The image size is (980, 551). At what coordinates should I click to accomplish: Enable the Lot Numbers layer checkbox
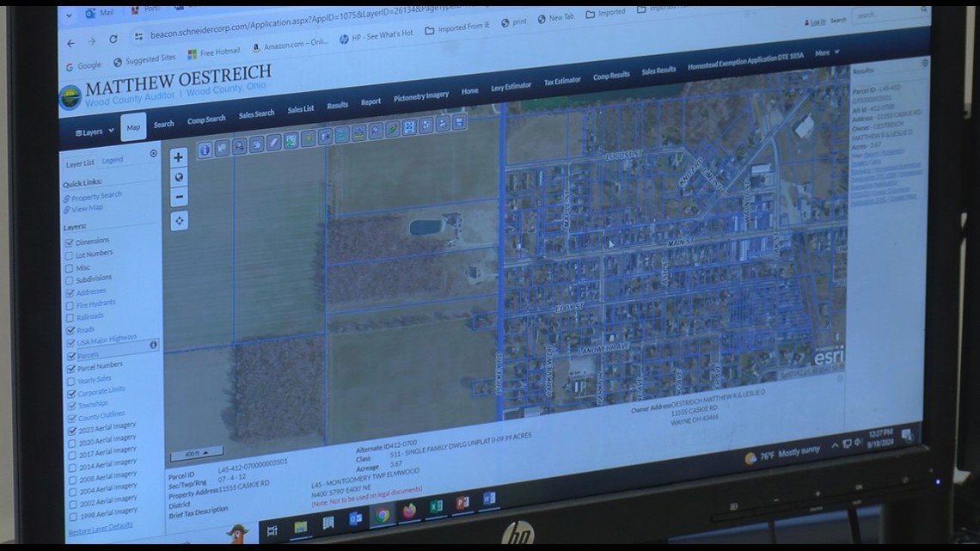70,254
